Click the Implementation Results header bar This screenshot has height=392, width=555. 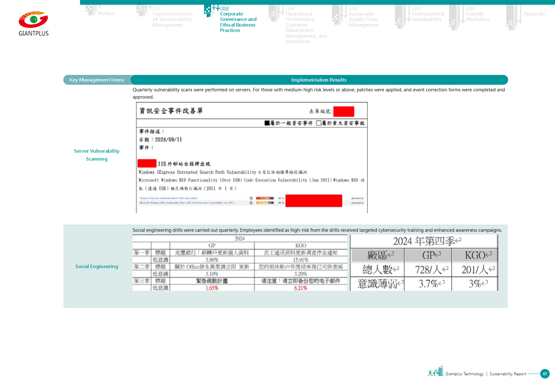[319, 80]
